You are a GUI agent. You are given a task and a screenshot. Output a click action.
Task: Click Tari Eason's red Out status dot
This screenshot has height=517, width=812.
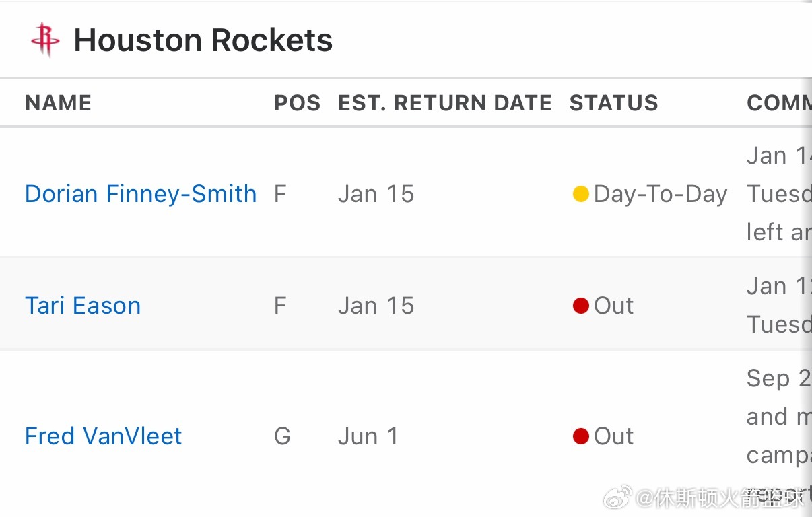(580, 306)
